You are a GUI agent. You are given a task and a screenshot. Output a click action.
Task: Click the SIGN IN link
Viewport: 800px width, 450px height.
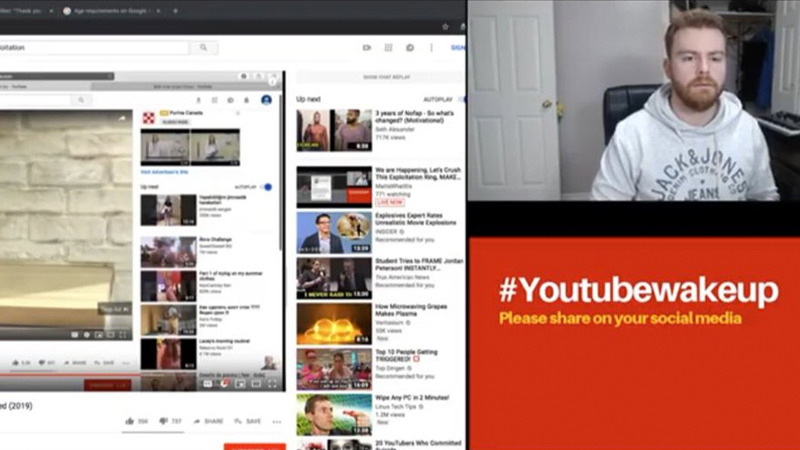pos(458,47)
